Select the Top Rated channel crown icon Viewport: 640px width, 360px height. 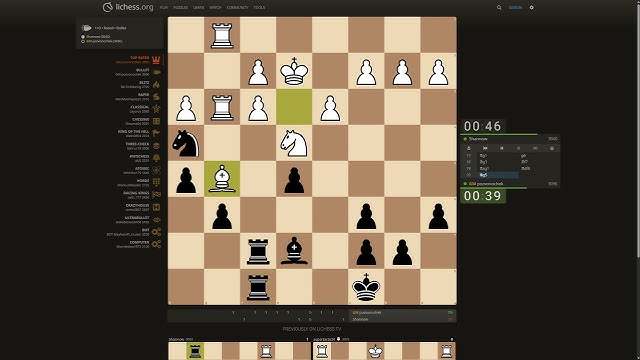pos(156,60)
